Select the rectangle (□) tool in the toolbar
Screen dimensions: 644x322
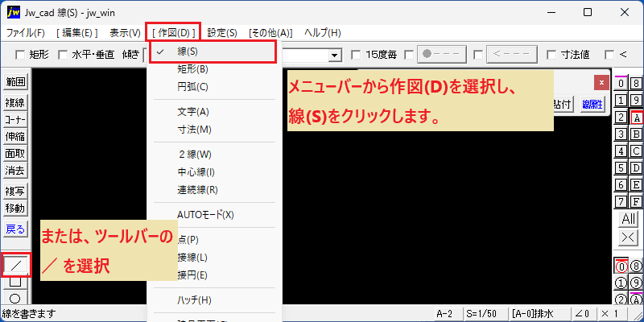(x=15, y=282)
